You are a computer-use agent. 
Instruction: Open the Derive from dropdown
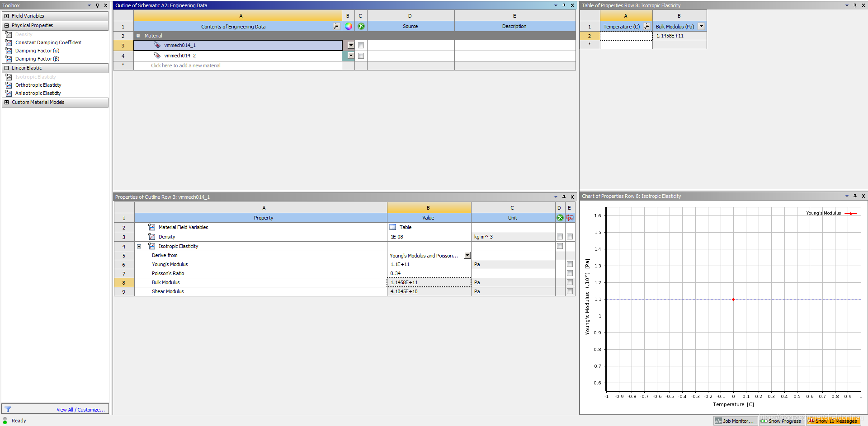pos(467,255)
